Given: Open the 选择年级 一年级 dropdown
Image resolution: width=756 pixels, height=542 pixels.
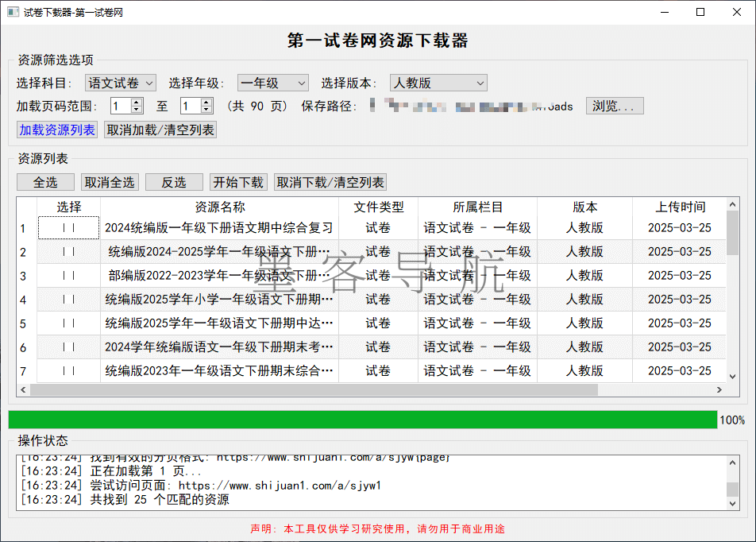Looking at the screenshot, I should [x=273, y=83].
